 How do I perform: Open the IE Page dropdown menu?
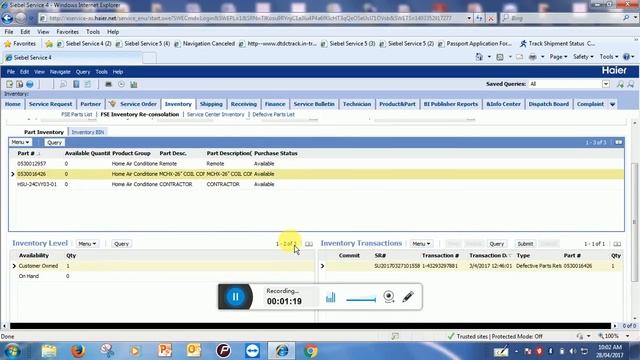(558, 57)
